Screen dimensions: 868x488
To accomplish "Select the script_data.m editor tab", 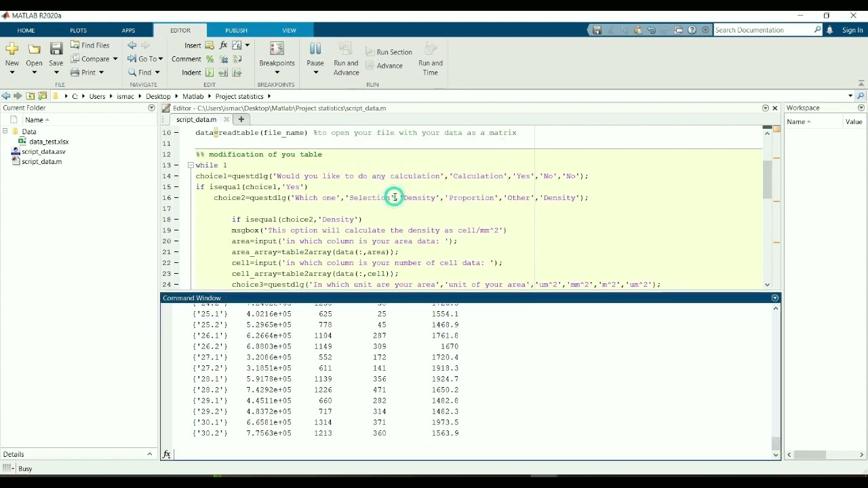I will 196,119.
